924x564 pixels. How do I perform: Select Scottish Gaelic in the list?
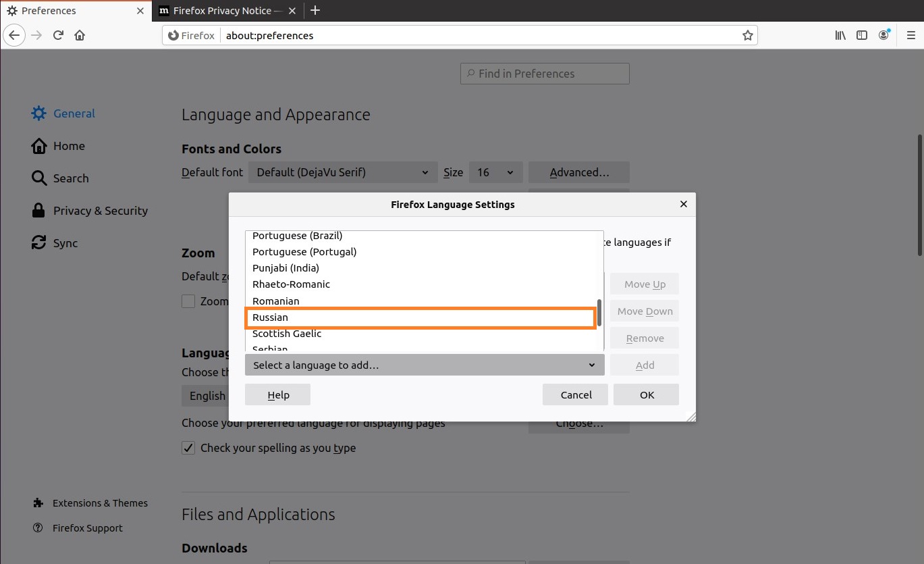click(x=287, y=334)
